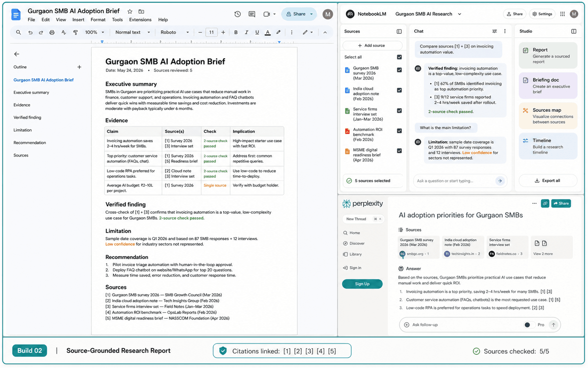Uncheck Automation ROI benchmark source
This screenshot has height=368, width=588.
(x=399, y=131)
